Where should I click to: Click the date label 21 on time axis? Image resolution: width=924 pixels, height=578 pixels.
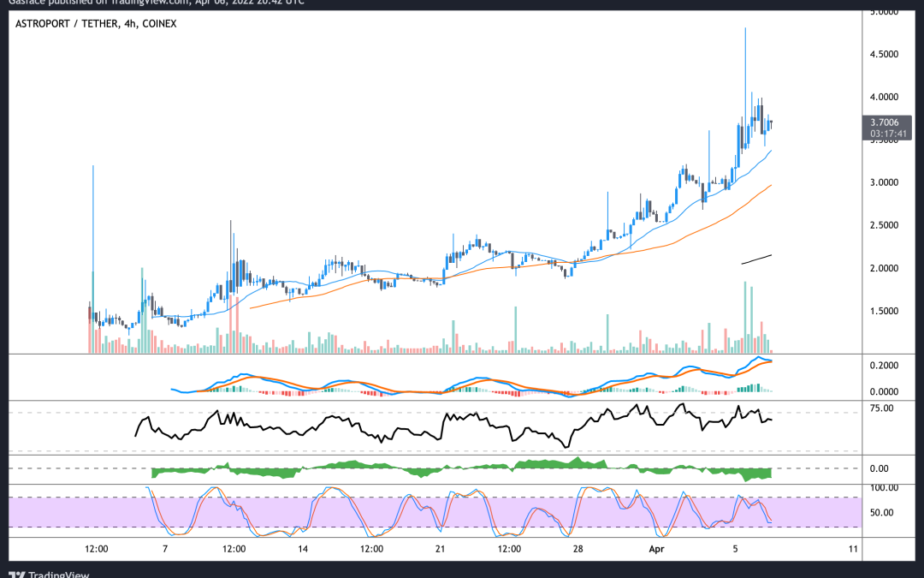click(x=441, y=549)
